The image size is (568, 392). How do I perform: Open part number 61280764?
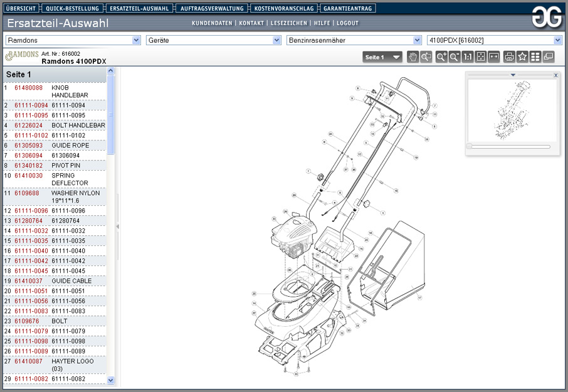click(x=28, y=221)
